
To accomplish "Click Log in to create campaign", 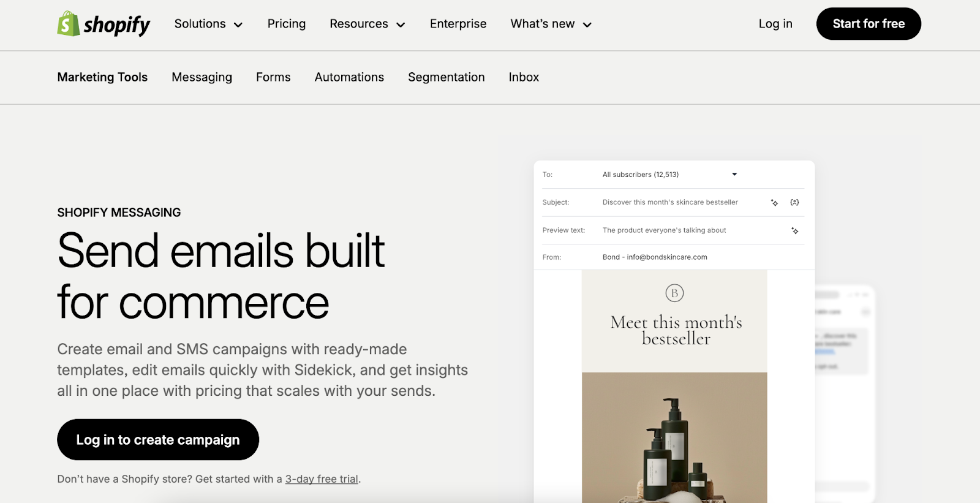I will [x=158, y=440].
